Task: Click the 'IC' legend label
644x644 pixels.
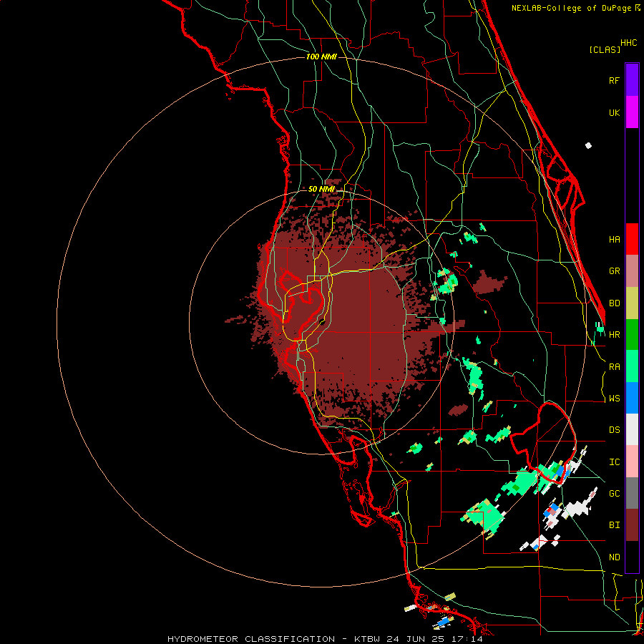Action: 615,462
